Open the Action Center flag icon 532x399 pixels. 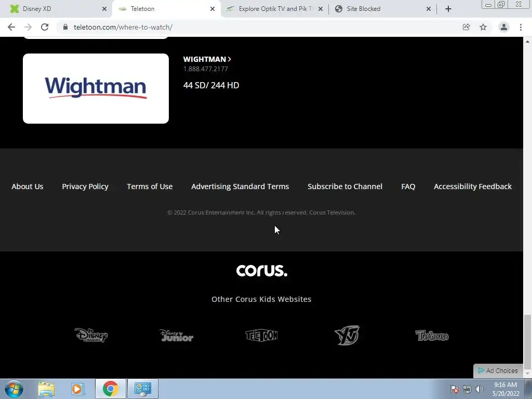[x=455, y=389]
